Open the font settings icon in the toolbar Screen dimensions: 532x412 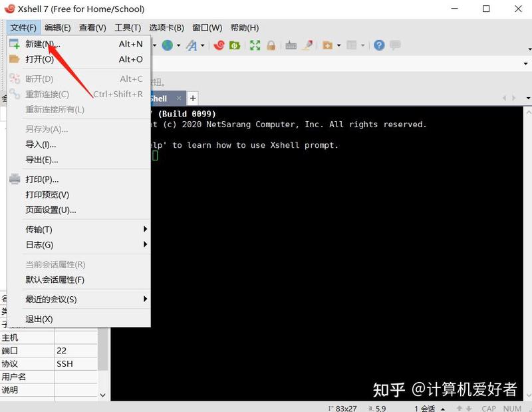pyautogui.click(x=192, y=45)
